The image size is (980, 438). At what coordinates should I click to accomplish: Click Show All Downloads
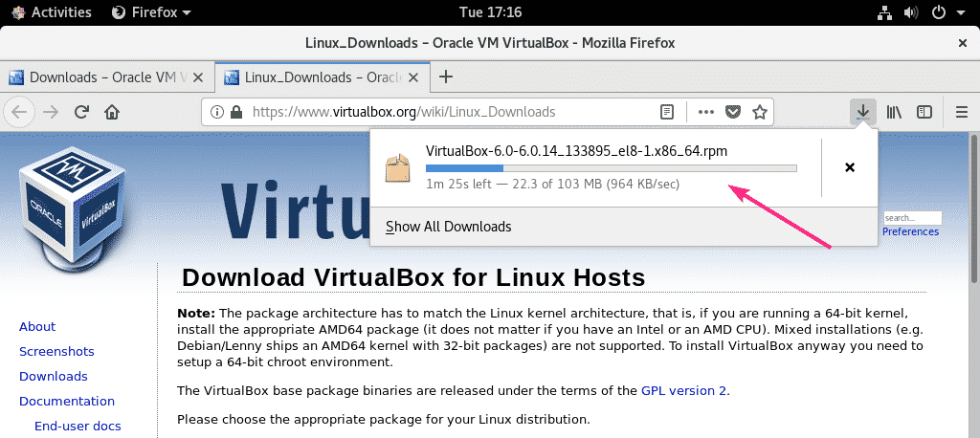click(x=448, y=227)
